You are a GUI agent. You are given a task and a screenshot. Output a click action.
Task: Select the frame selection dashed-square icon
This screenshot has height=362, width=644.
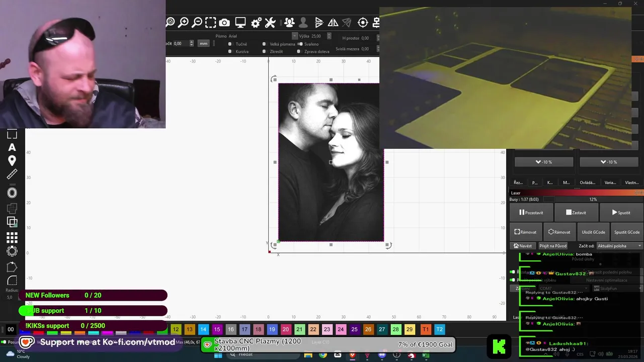(211, 22)
